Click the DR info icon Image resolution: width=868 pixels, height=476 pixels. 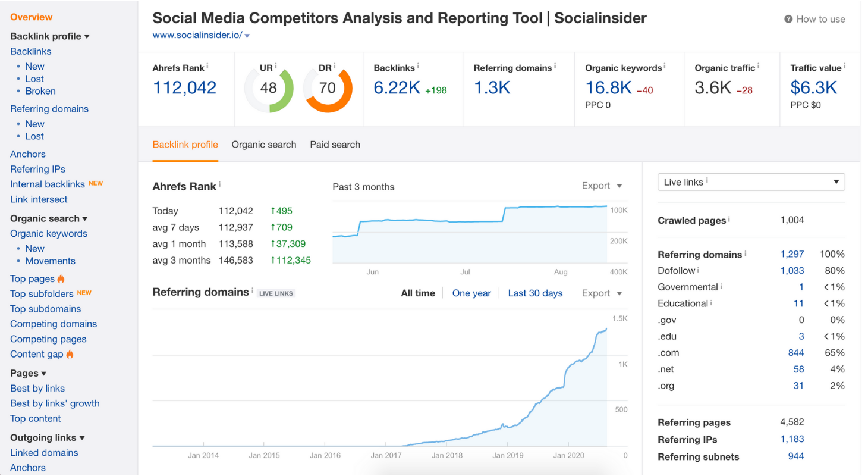(335, 66)
